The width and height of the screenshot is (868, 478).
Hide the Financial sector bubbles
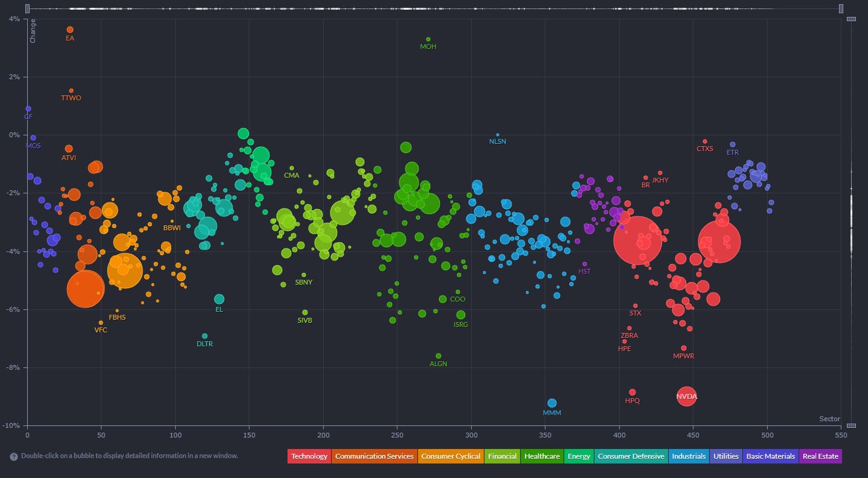500,456
